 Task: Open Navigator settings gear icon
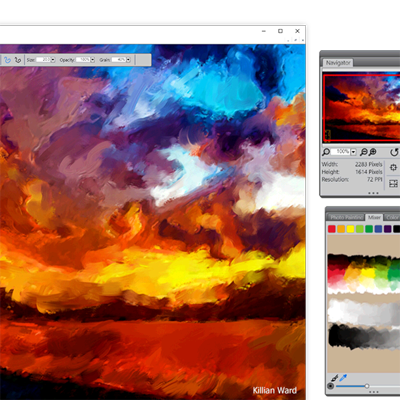[x=393, y=167]
